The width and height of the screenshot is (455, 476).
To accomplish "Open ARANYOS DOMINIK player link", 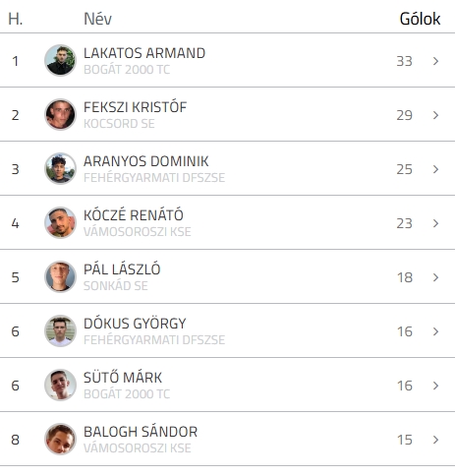I will tap(146, 161).
